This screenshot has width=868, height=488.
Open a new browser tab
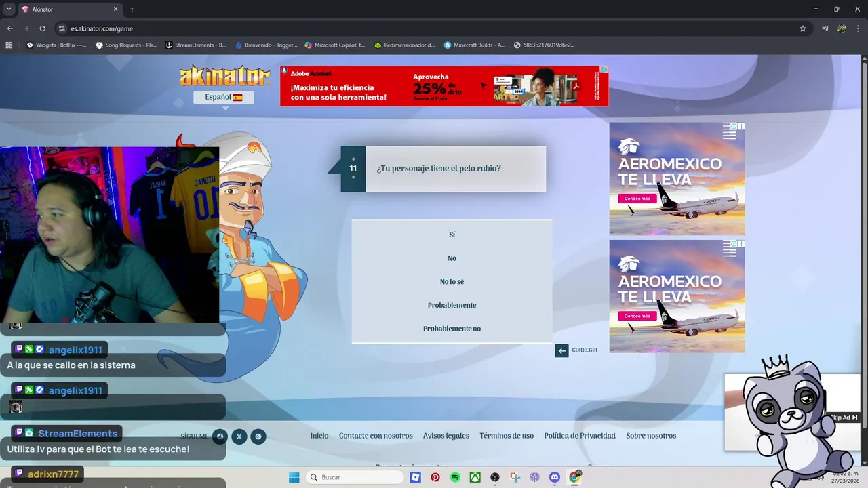(x=132, y=9)
